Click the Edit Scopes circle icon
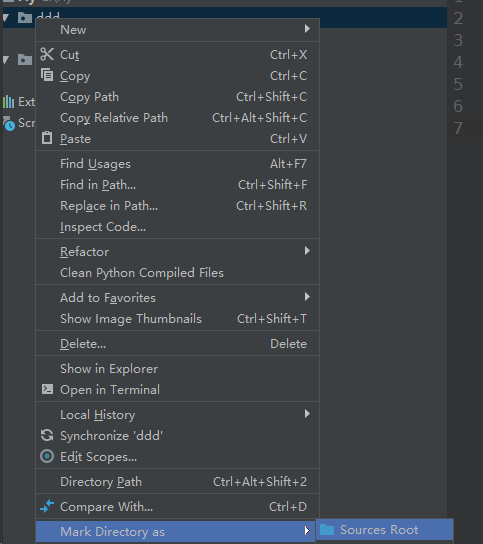 coord(47,456)
